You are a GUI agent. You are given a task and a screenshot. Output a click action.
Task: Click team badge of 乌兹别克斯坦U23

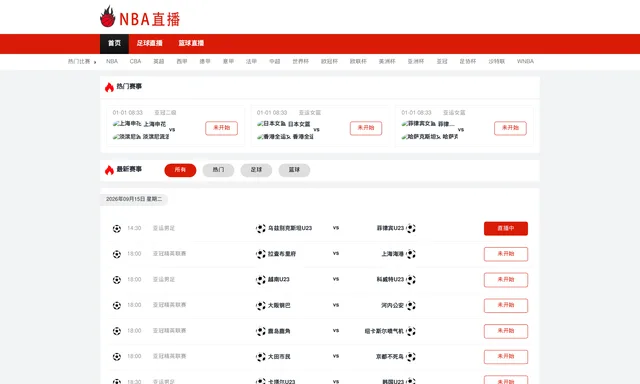261,229
